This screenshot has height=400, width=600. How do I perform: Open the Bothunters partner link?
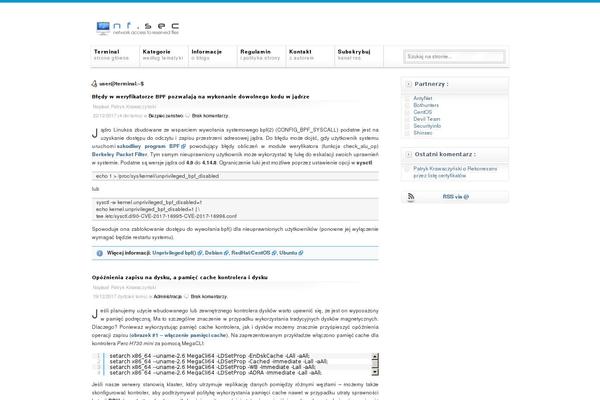coord(426,105)
